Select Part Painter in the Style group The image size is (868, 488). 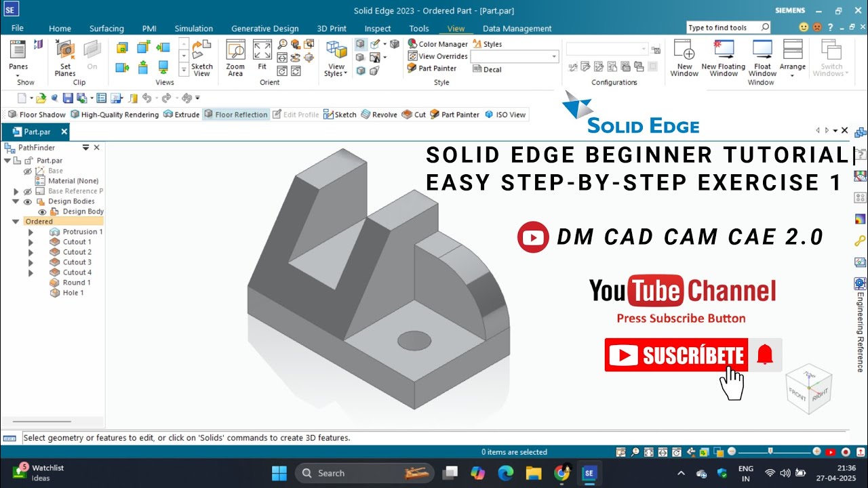[x=432, y=68]
